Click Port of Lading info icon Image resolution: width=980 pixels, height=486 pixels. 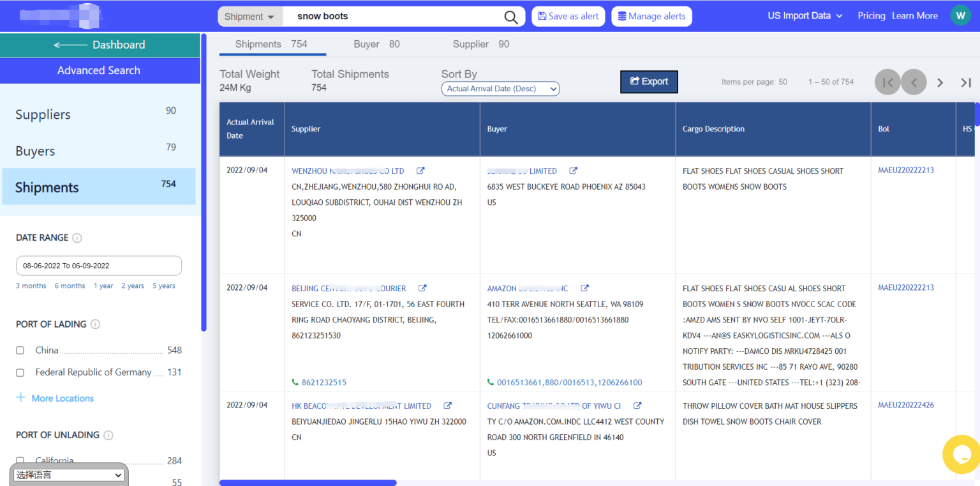point(95,324)
